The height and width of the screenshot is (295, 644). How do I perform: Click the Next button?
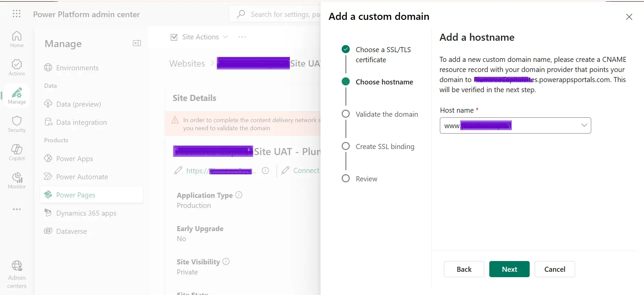[x=509, y=269]
